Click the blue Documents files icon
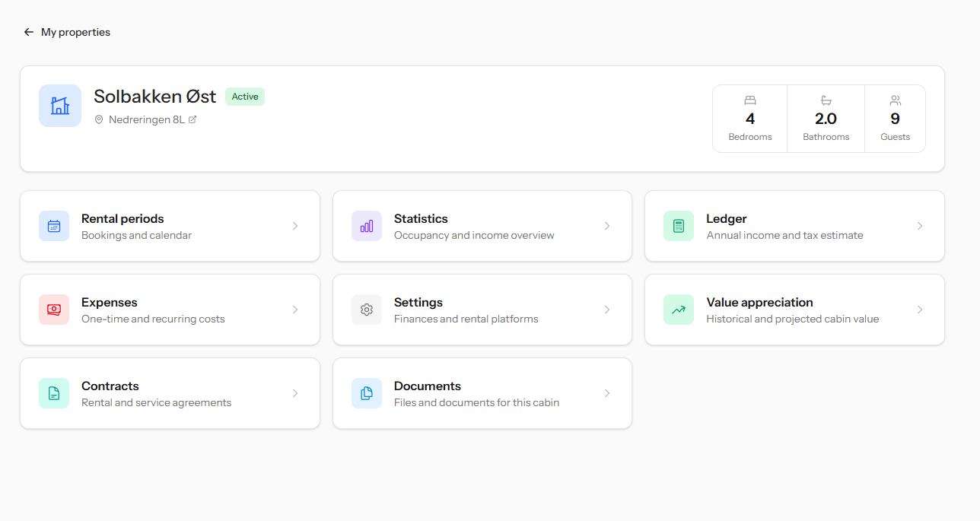 [x=367, y=393]
